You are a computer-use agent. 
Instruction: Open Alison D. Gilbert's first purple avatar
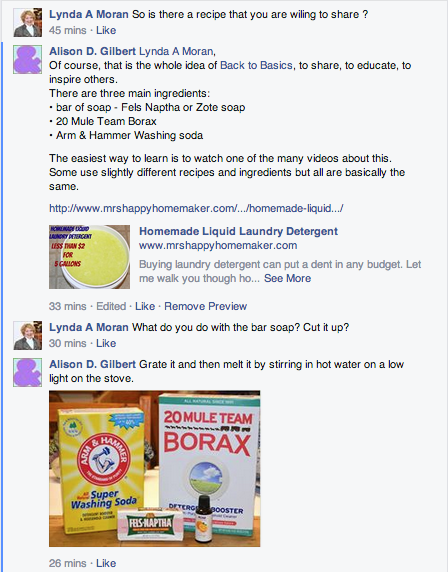click(28, 59)
